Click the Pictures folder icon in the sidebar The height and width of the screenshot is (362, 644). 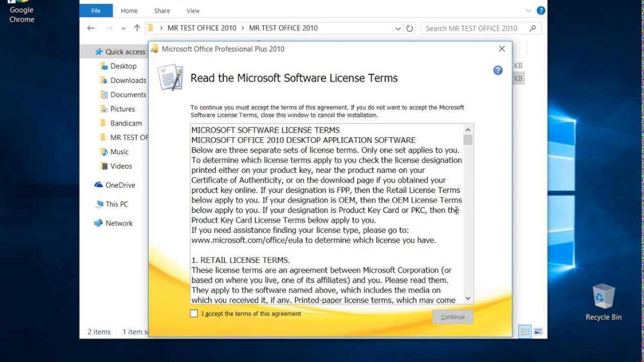click(x=104, y=109)
